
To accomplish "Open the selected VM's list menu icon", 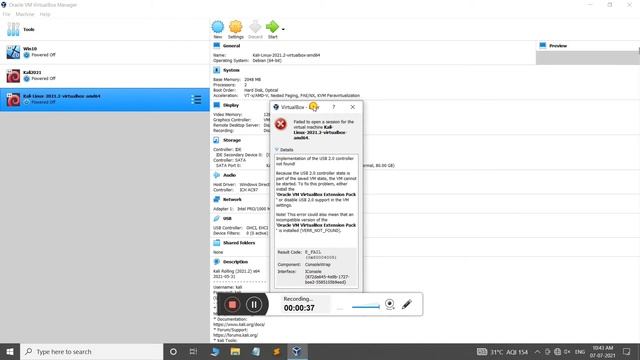I will coord(196,100).
